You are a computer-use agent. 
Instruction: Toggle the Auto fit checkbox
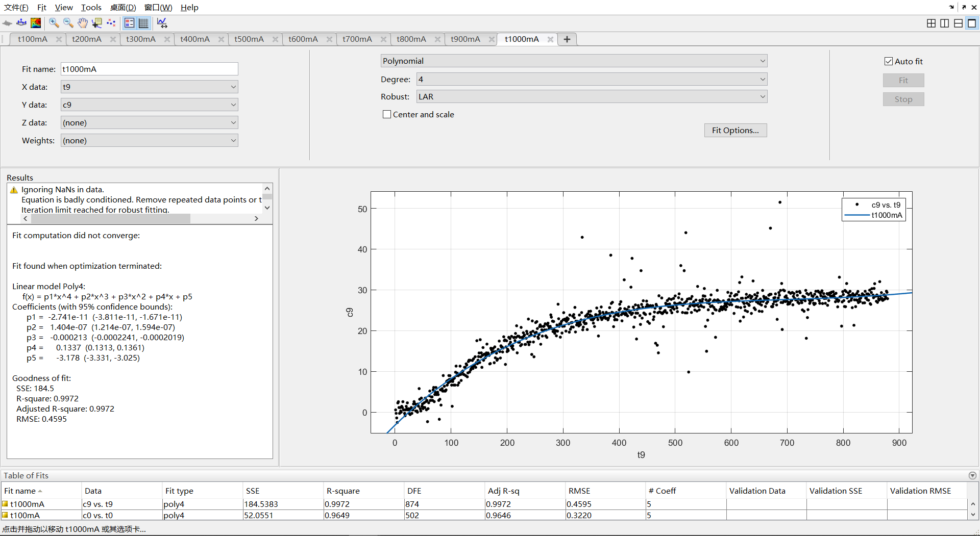[x=889, y=61]
